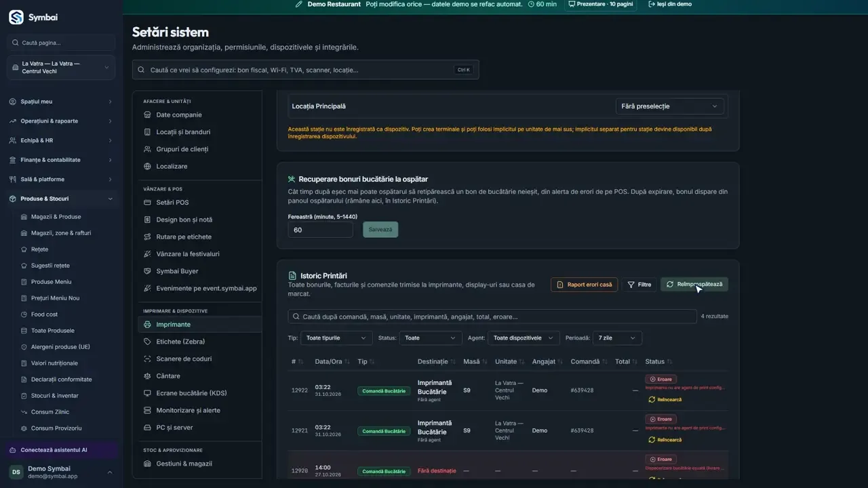Screen dimensions: 868x488
Task: Collapse the Produse & Stocuri section
Action: coord(61,199)
